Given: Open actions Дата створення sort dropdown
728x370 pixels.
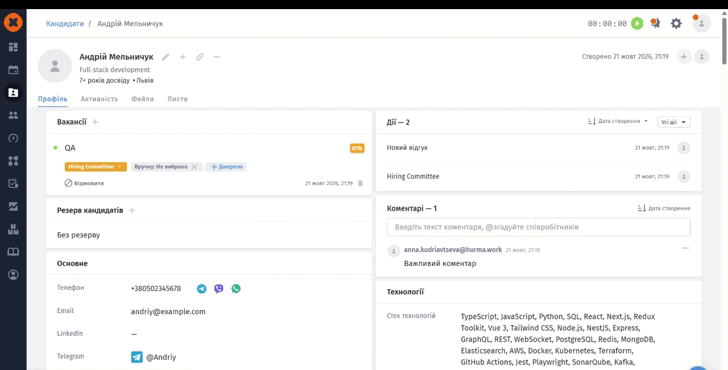Looking at the screenshot, I should click(x=618, y=121).
